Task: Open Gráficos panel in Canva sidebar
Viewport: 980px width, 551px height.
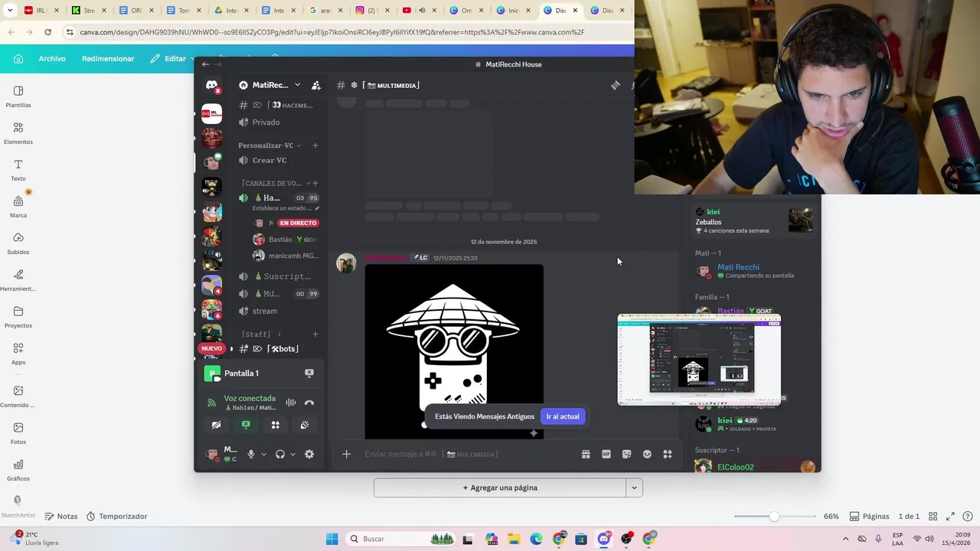Action: click(x=18, y=470)
